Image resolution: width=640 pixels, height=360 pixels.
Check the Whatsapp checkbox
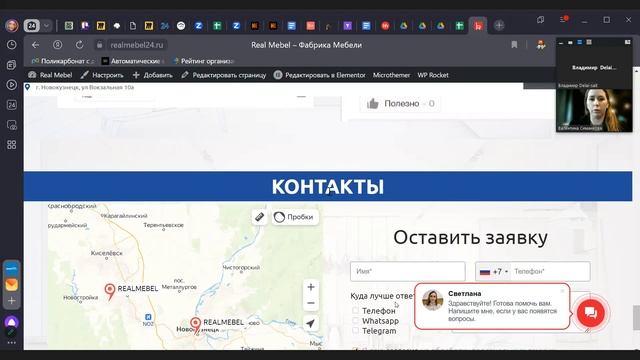(356, 321)
